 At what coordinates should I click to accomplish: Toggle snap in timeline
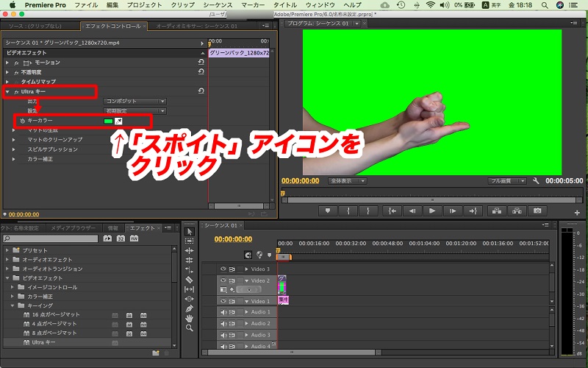click(x=248, y=255)
